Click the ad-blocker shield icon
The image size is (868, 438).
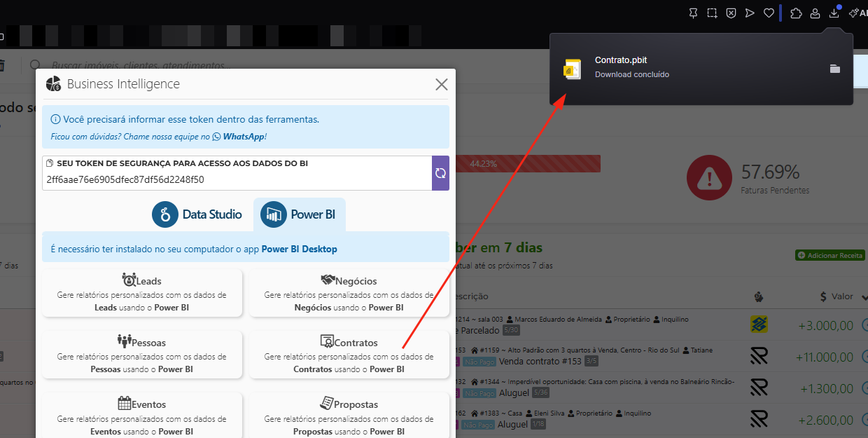[x=731, y=13]
